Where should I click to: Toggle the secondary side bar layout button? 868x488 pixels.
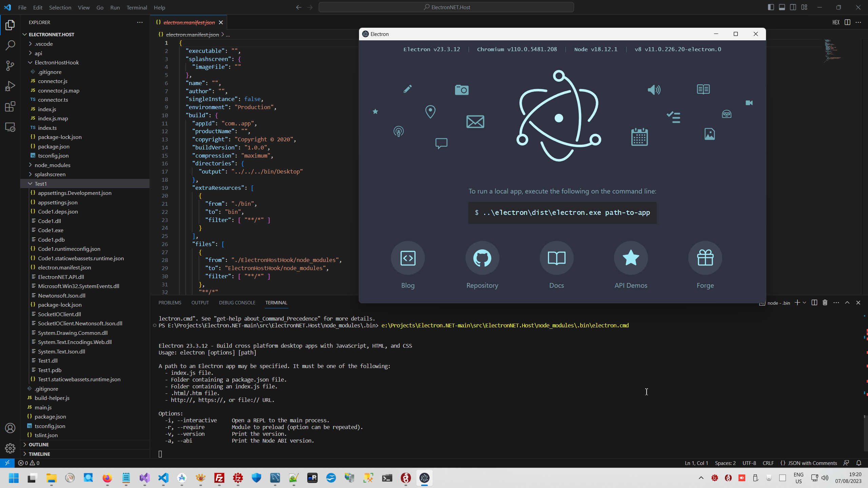coord(793,7)
